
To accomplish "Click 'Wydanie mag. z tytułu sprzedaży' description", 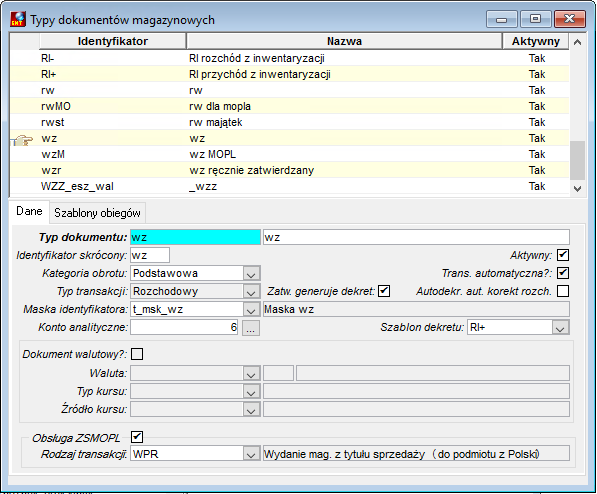I will point(416,454).
